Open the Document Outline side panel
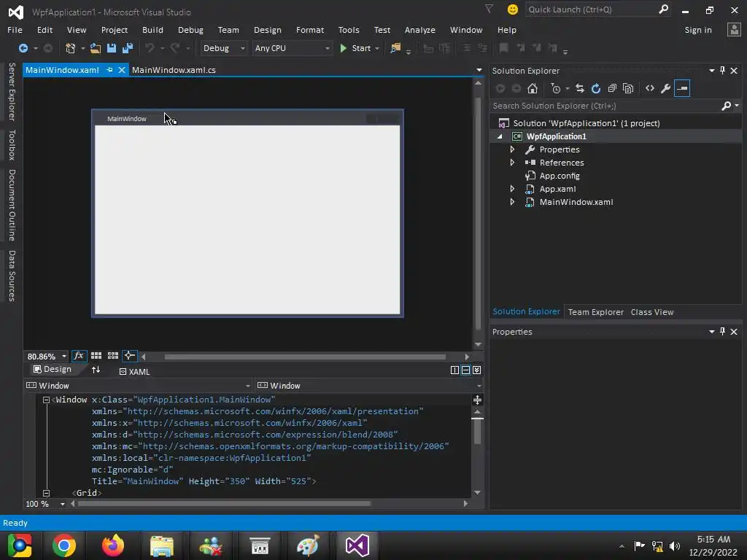Screen dimensions: 747x560 coord(12,205)
